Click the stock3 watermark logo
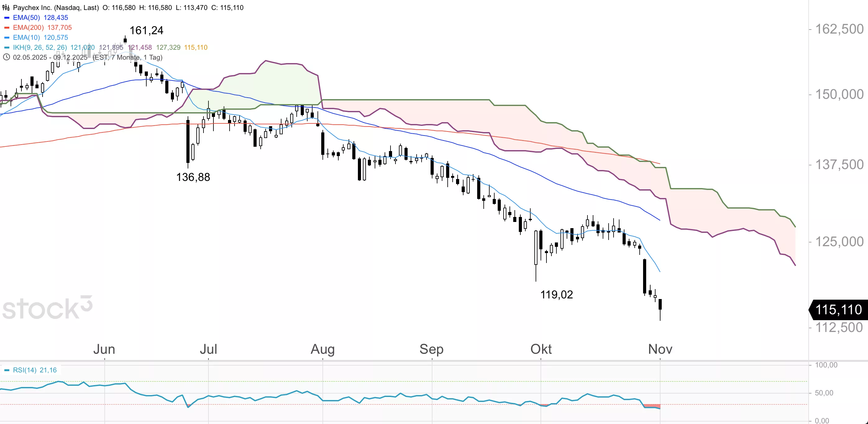Viewport: 868px width, 424px height. coord(47,308)
